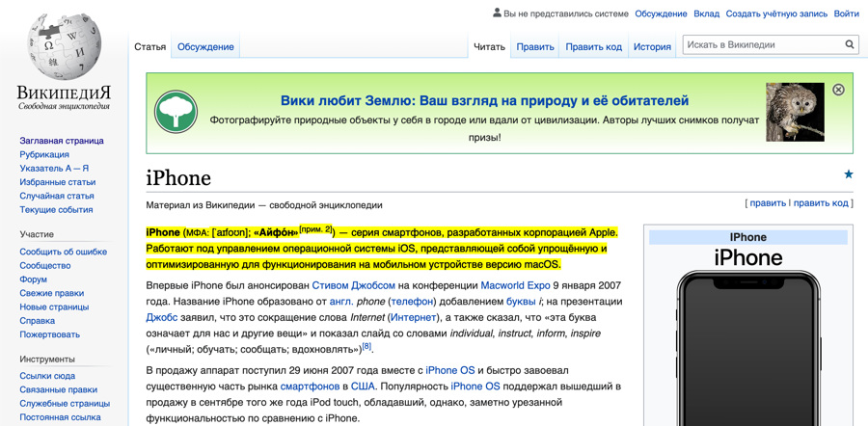Click 'Сообщить об ошибке'
Viewport: 868px width, 426px height.
point(63,252)
